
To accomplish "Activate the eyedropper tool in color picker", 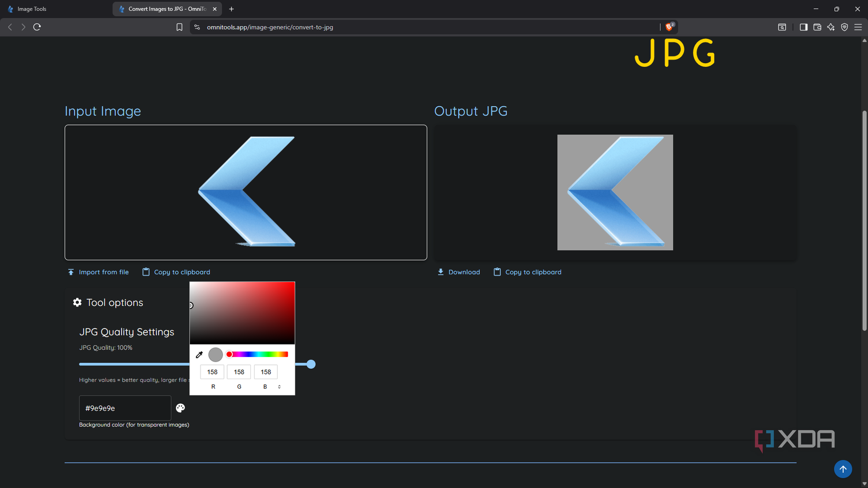I will tap(199, 355).
